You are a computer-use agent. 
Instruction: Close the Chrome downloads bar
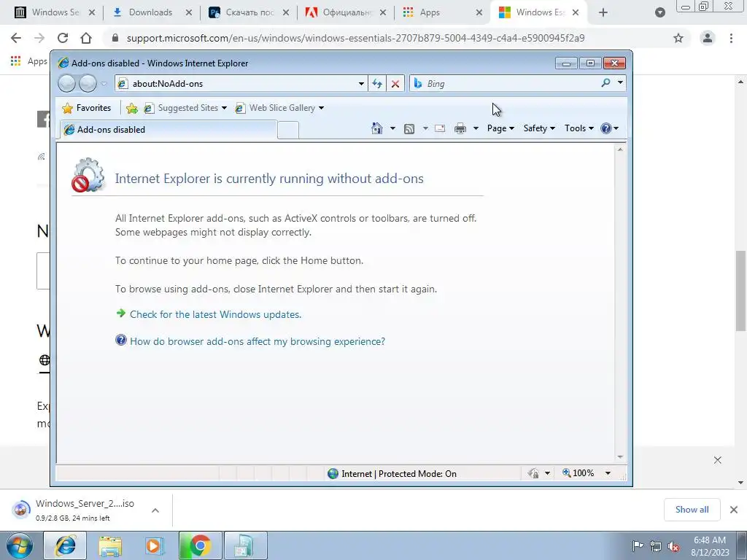click(x=734, y=510)
